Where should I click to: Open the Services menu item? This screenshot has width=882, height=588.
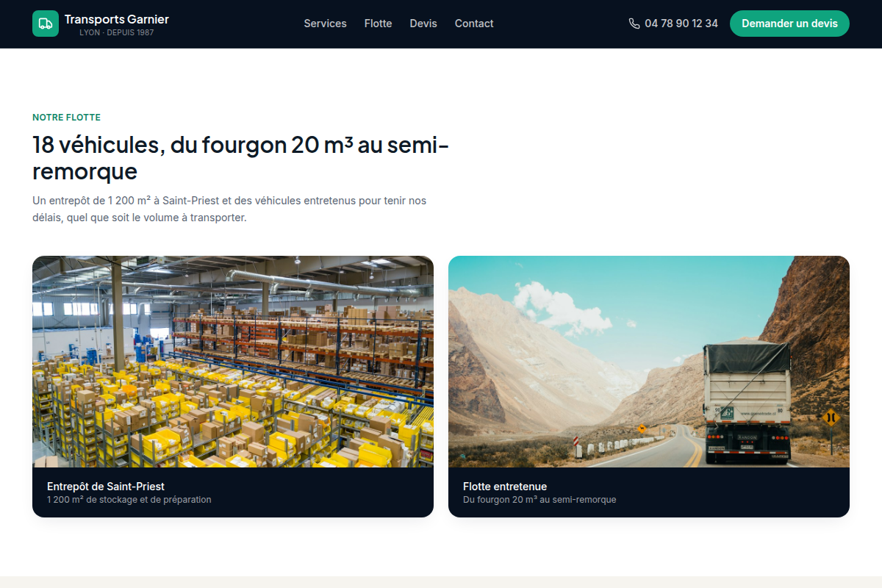(325, 24)
